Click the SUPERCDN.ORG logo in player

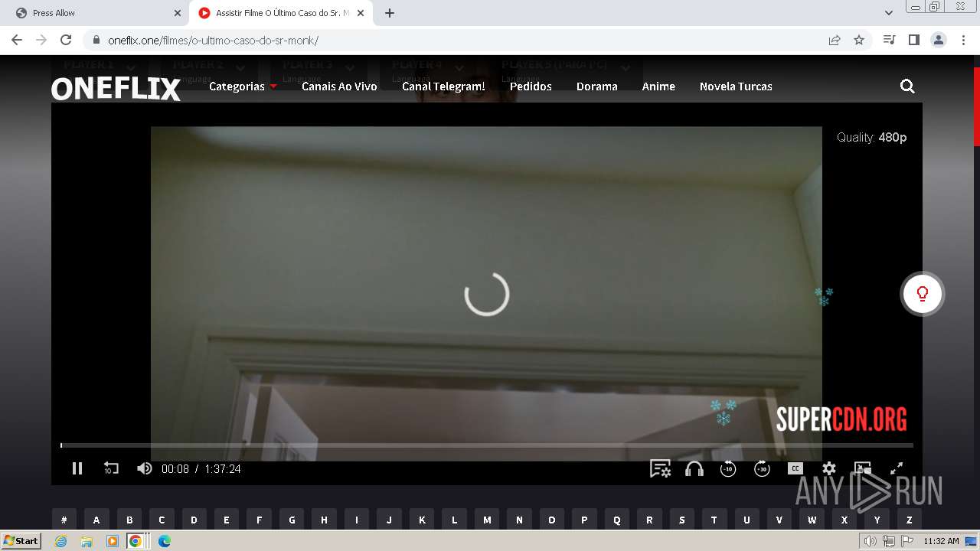pyautogui.click(x=841, y=419)
